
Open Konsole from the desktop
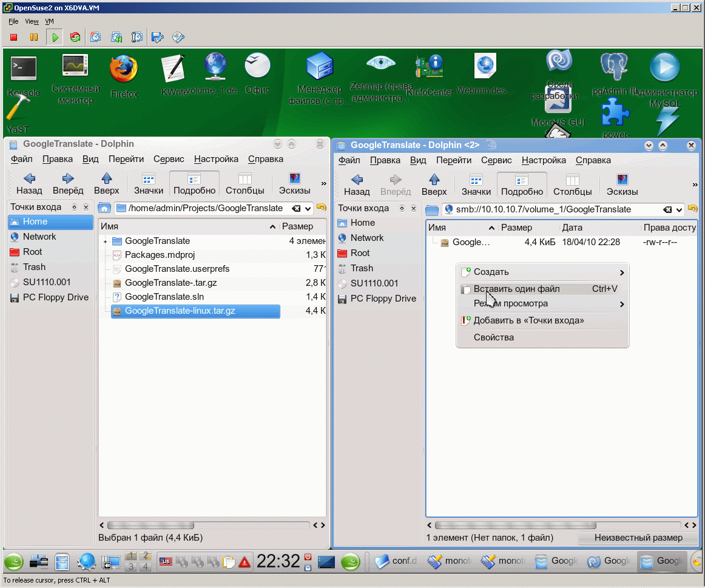(x=24, y=75)
